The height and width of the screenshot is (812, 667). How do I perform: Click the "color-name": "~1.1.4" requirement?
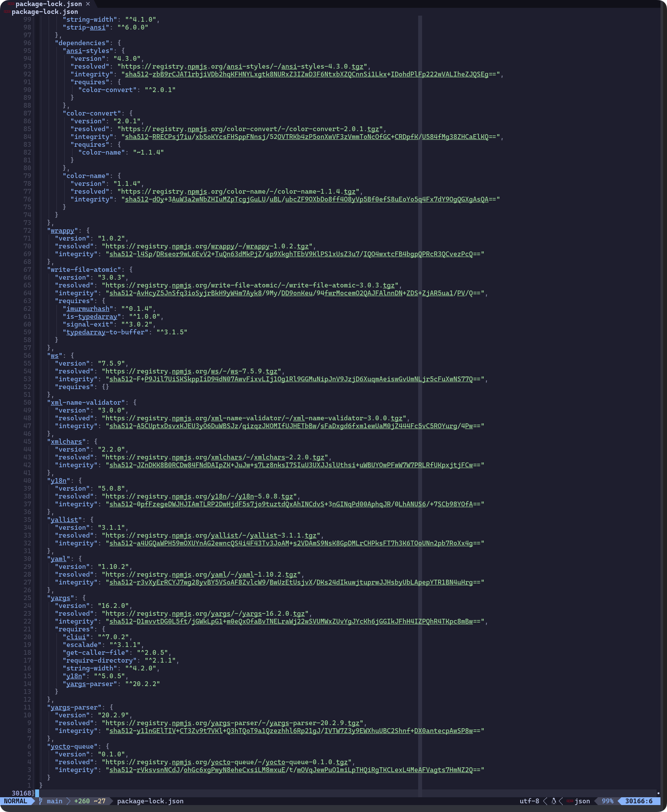121,152
